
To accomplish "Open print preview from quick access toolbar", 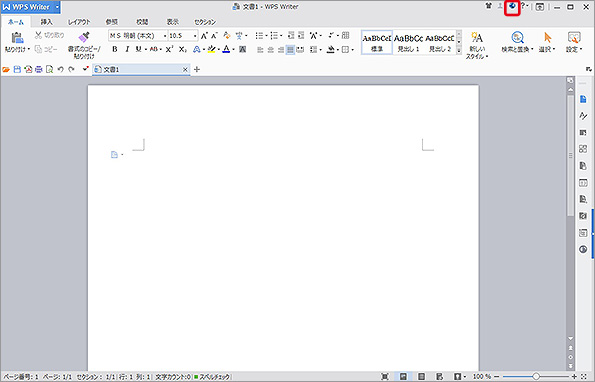I will (49, 69).
